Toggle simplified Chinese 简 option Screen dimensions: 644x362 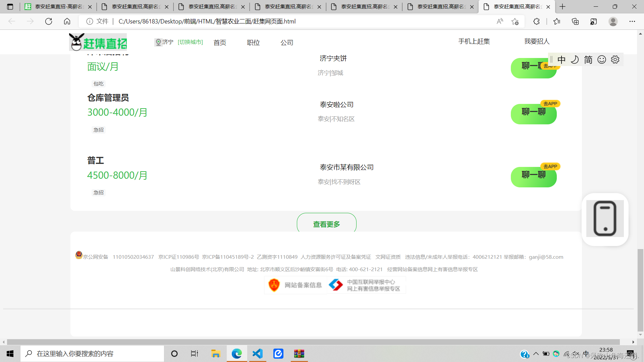click(x=588, y=60)
